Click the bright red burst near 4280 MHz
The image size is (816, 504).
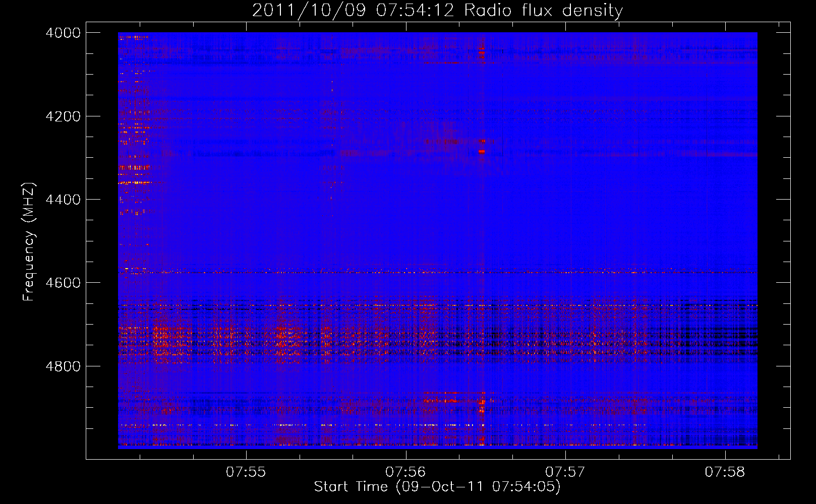(x=482, y=151)
